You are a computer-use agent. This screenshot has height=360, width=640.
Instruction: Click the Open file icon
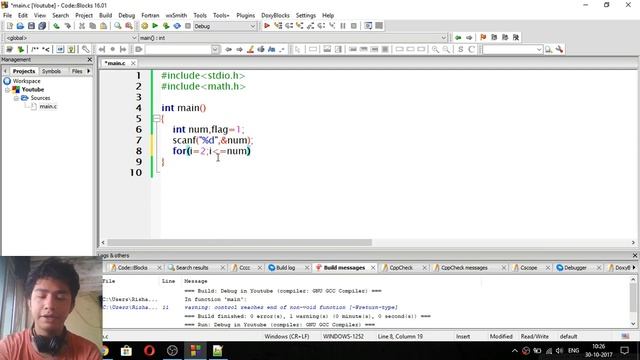point(20,26)
